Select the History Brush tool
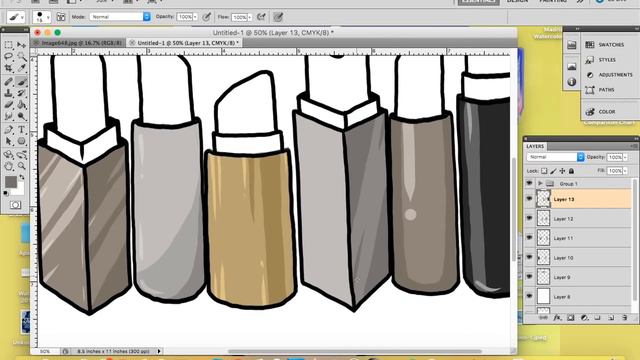 tap(22, 93)
